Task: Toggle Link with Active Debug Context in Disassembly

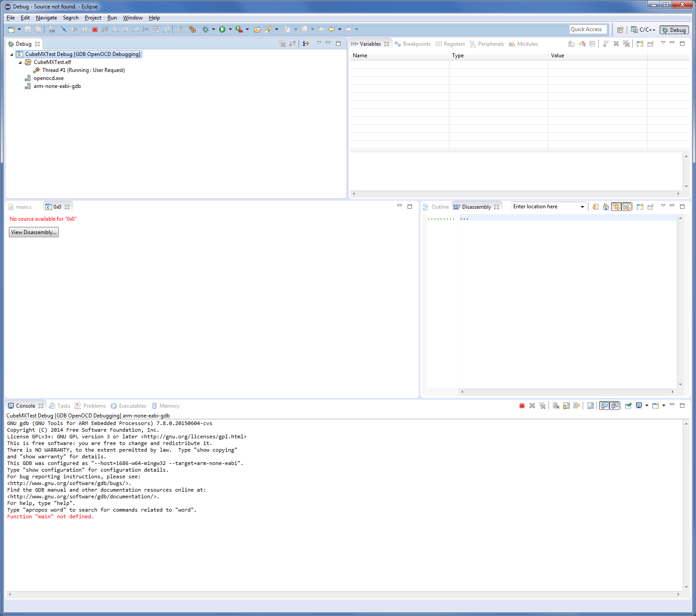Action: click(x=616, y=207)
